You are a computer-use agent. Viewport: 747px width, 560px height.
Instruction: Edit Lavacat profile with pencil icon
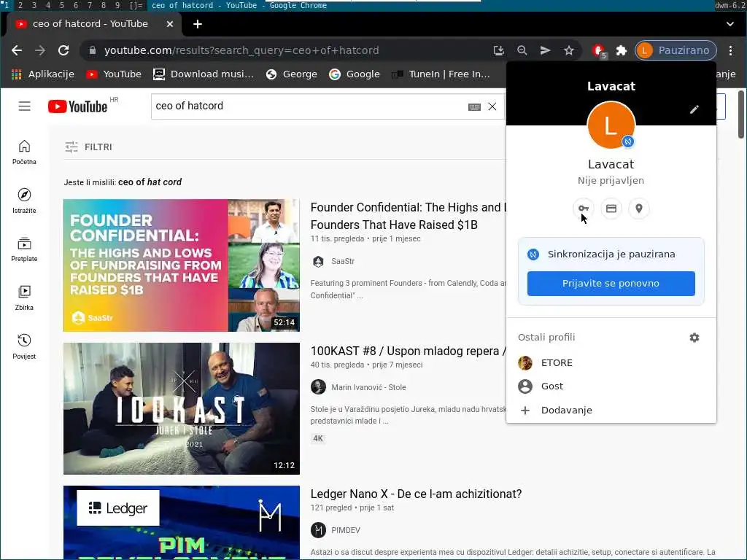694,109
